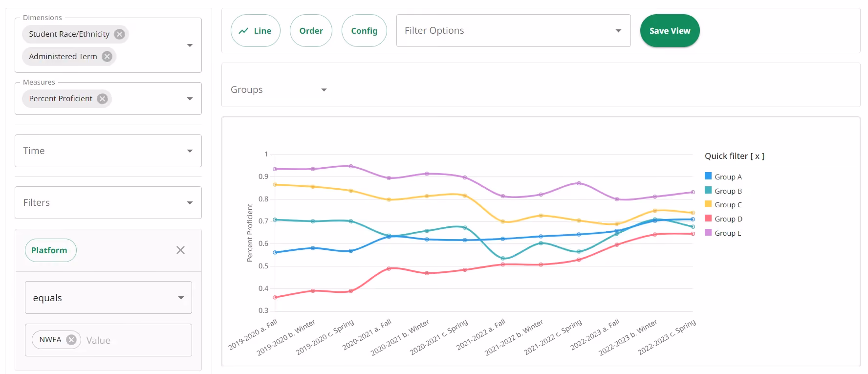Remove the Administered Term chip
The width and height of the screenshot is (868, 374).
pyautogui.click(x=107, y=57)
